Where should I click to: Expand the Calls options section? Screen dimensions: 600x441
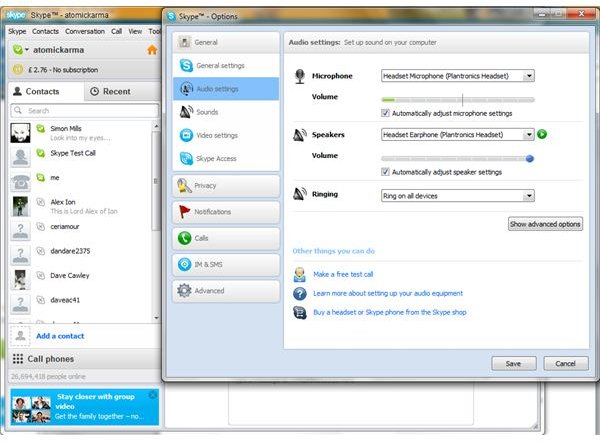(x=226, y=238)
